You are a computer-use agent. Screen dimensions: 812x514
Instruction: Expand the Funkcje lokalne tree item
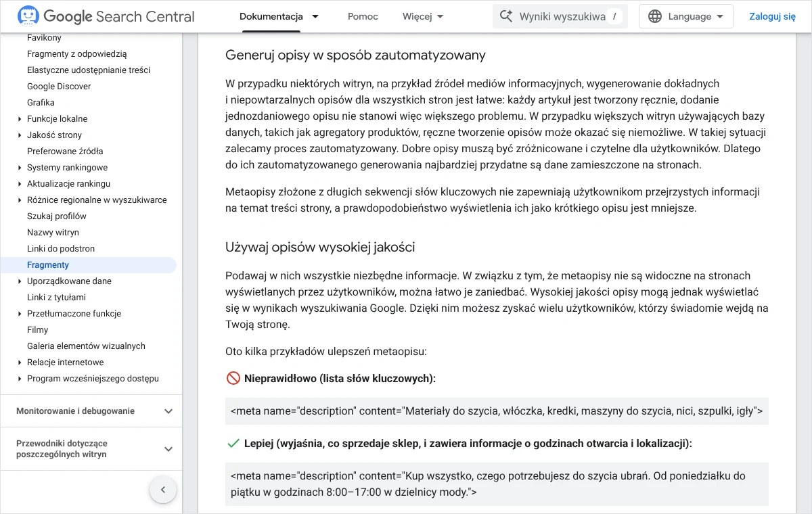20,119
